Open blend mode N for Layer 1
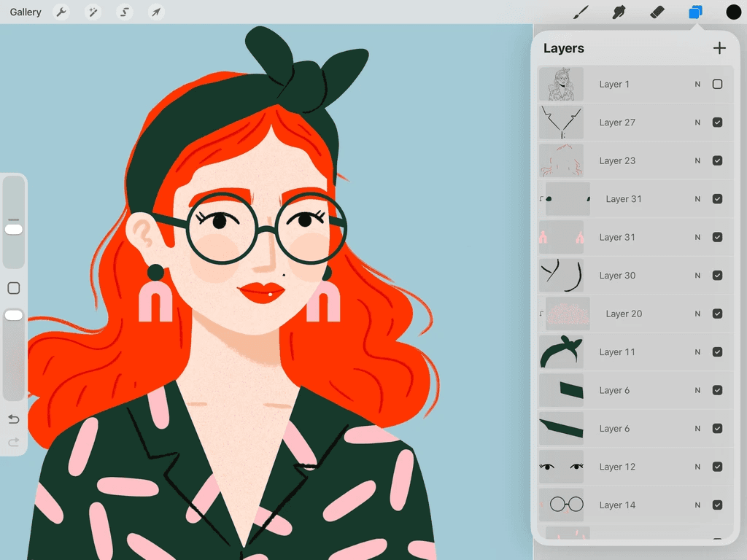This screenshot has height=560, width=747. (x=697, y=85)
